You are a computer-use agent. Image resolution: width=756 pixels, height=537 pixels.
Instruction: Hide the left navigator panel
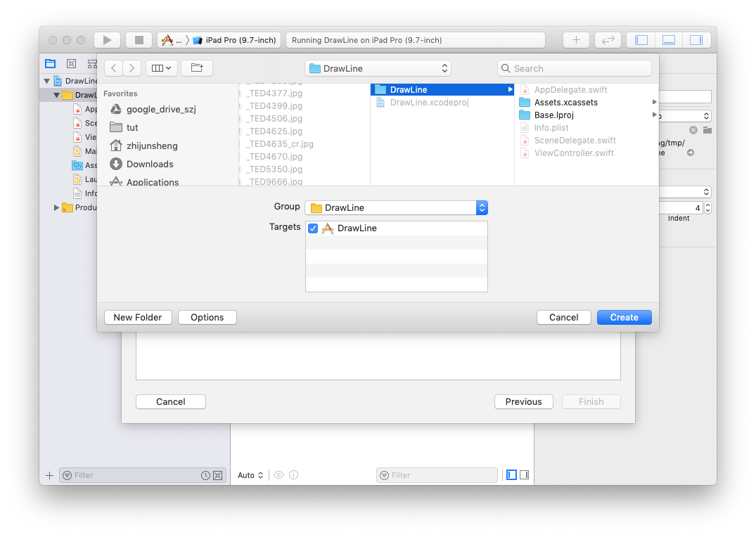[x=641, y=40]
